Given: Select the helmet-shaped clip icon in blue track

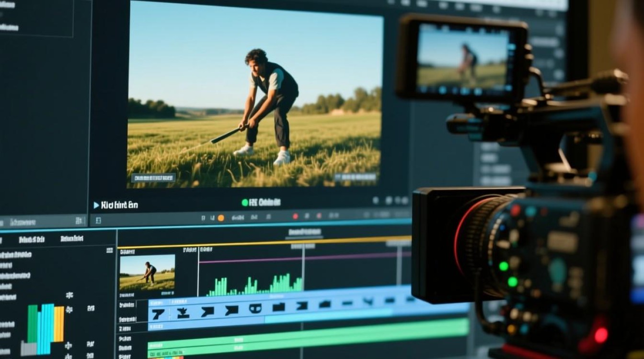Looking at the screenshot, I should (255, 309).
